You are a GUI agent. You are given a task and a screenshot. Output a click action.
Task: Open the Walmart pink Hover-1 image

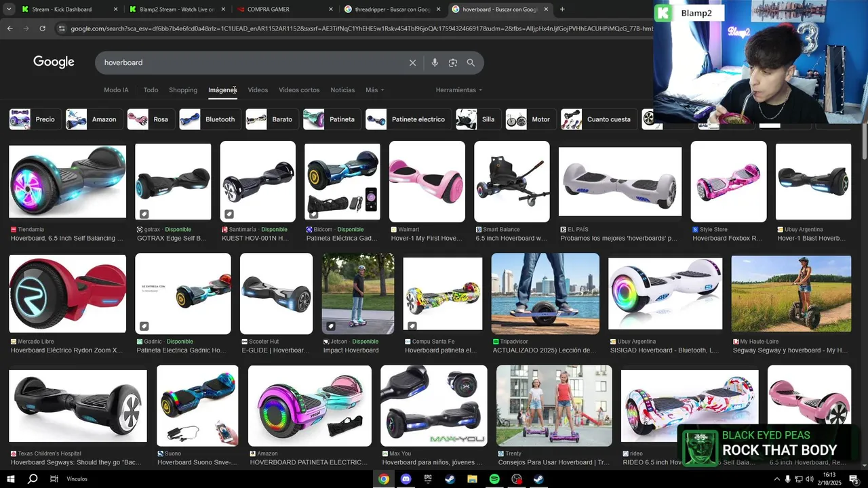coord(427,182)
